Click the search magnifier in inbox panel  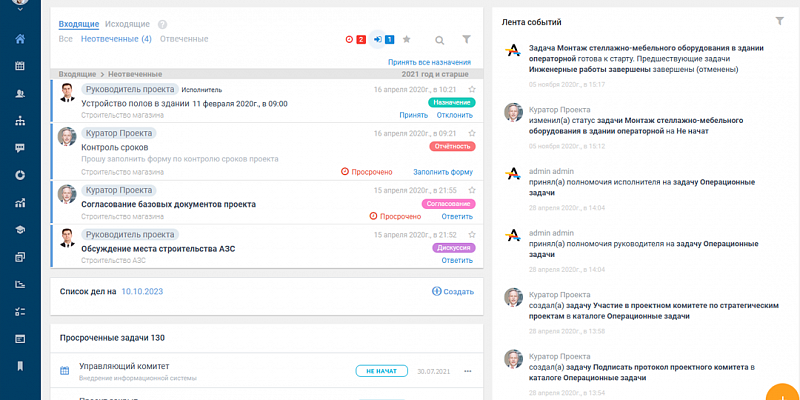pos(439,40)
